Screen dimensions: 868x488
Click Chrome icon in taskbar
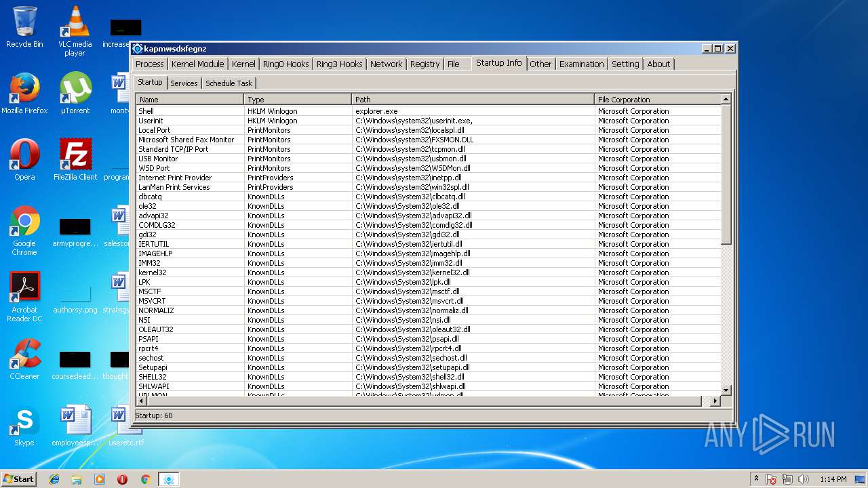coord(145,479)
